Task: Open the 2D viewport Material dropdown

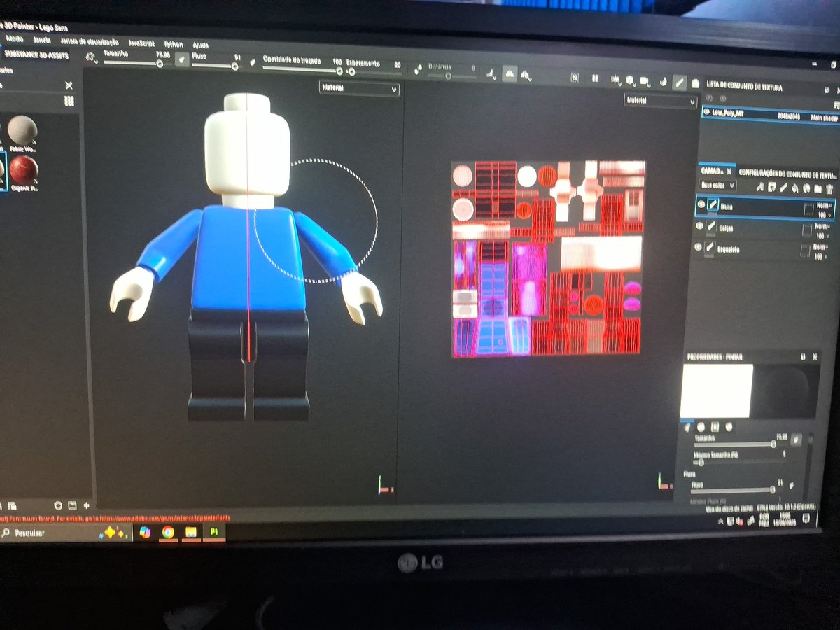Action: (660, 101)
